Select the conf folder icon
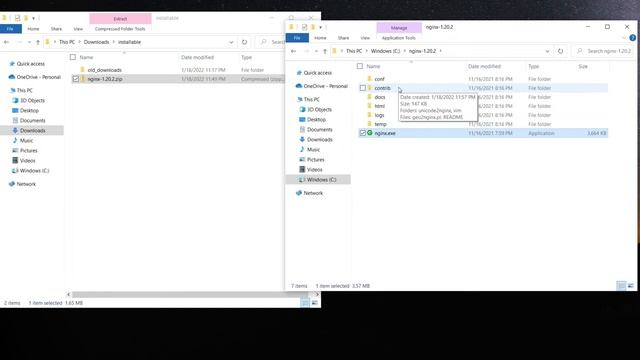This screenshot has width=640, height=360. [370, 79]
